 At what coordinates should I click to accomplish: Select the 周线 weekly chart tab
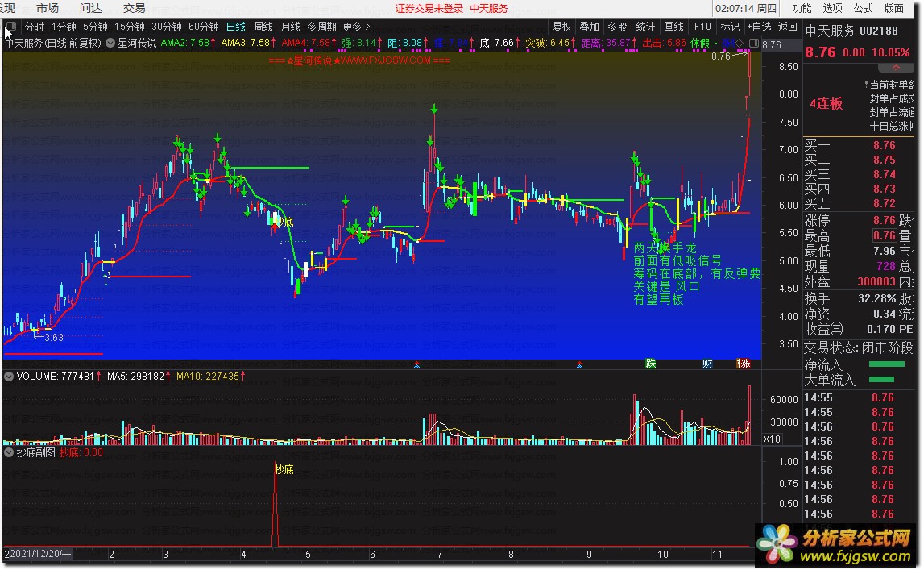pyautogui.click(x=263, y=27)
